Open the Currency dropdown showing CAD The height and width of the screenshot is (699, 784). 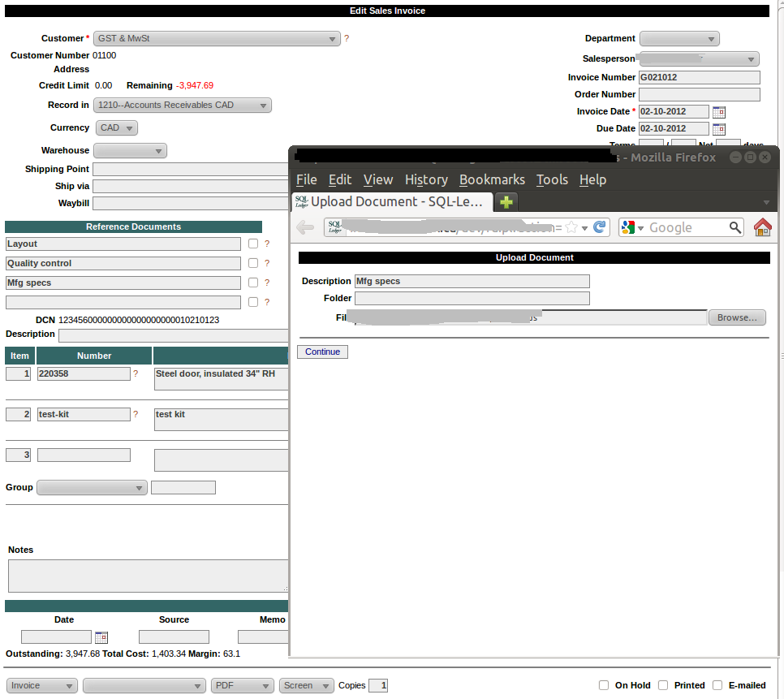116,127
